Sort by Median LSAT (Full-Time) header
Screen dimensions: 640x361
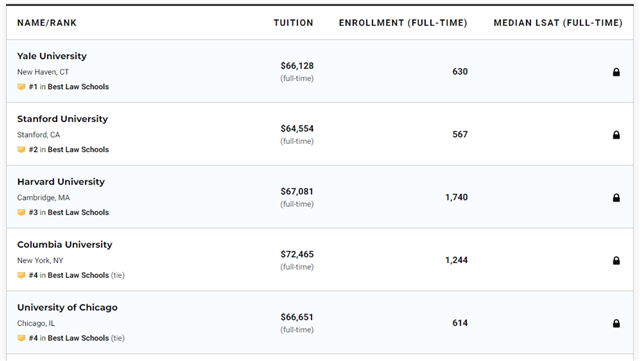[x=558, y=23]
